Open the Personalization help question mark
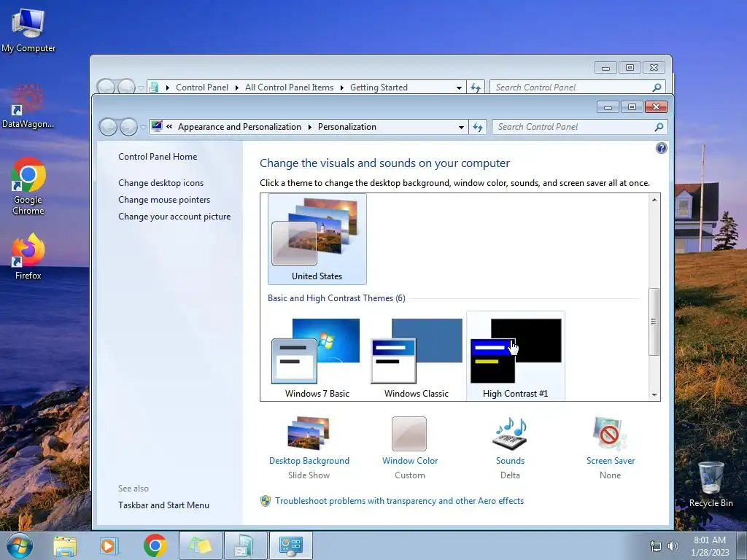747x560 pixels. pyautogui.click(x=661, y=148)
